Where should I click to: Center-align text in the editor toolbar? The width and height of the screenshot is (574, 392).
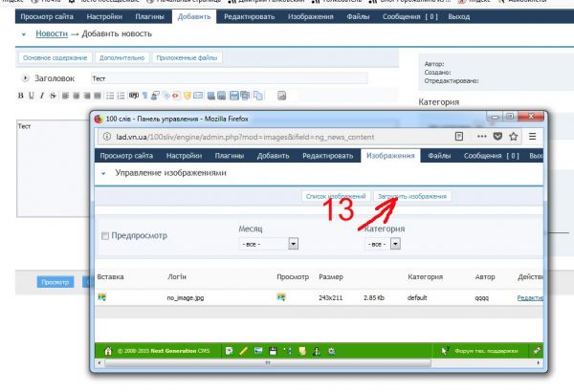[77, 96]
